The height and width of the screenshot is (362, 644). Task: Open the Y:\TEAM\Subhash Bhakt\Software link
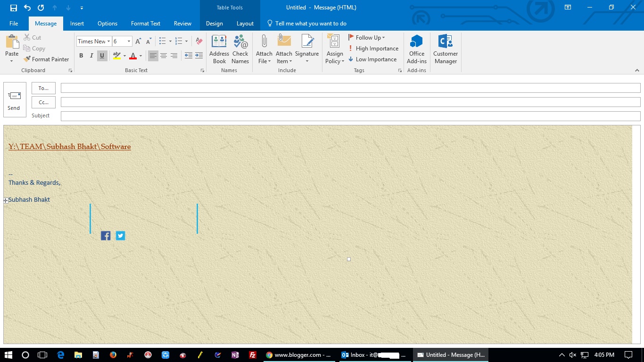click(x=70, y=147)
